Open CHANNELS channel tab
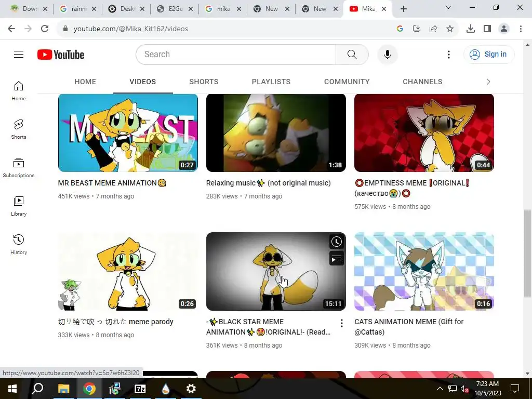The width and height of the screenshot is (532, 399). [422, 82]
